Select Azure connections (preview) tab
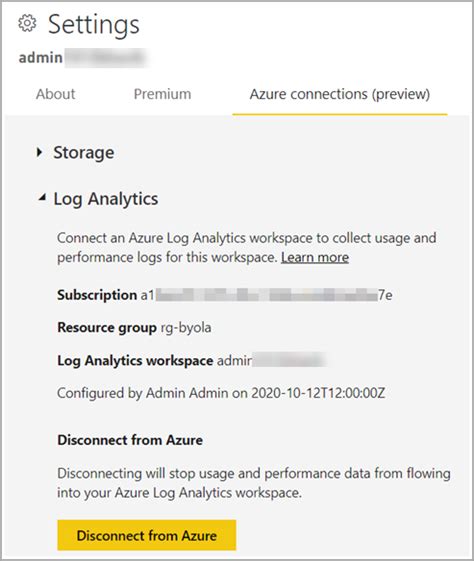 point(340,94)
